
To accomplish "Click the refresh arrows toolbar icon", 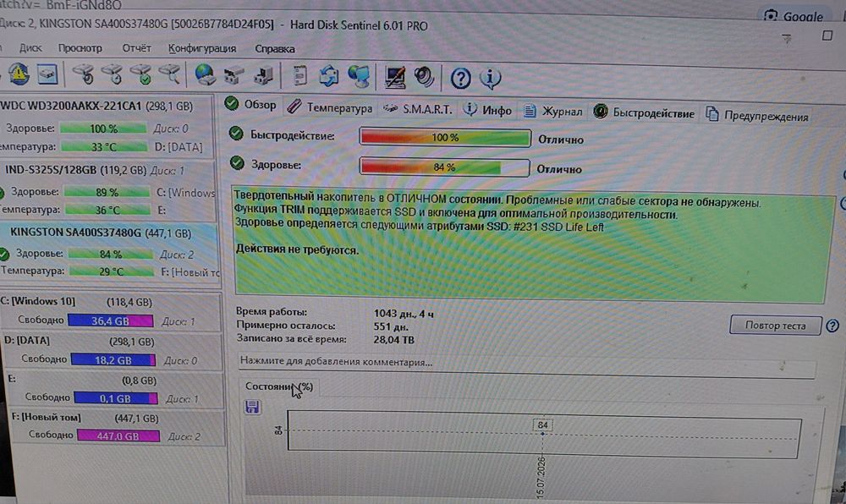I will pyautogui.click(x=328, y=76).
